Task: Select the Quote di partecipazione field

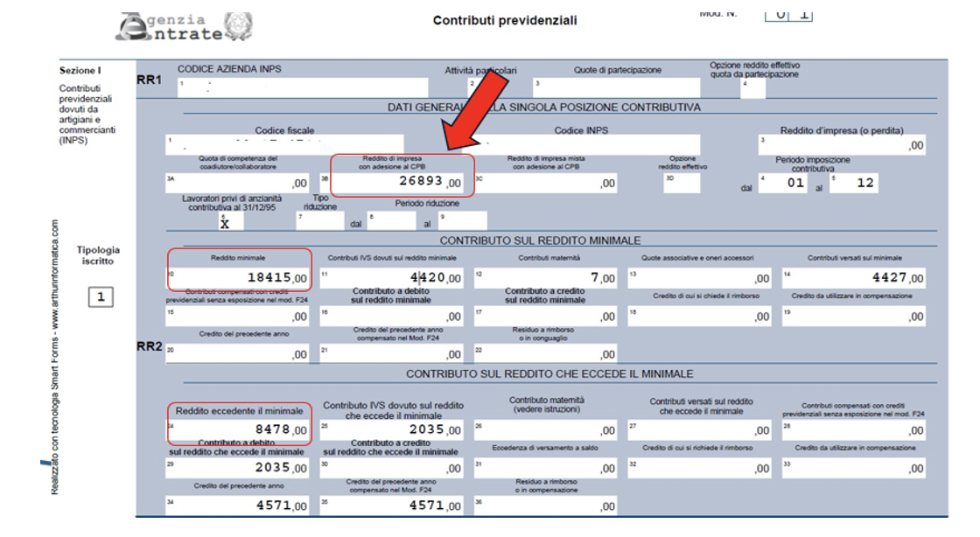Action: click(x=617, y=87)
